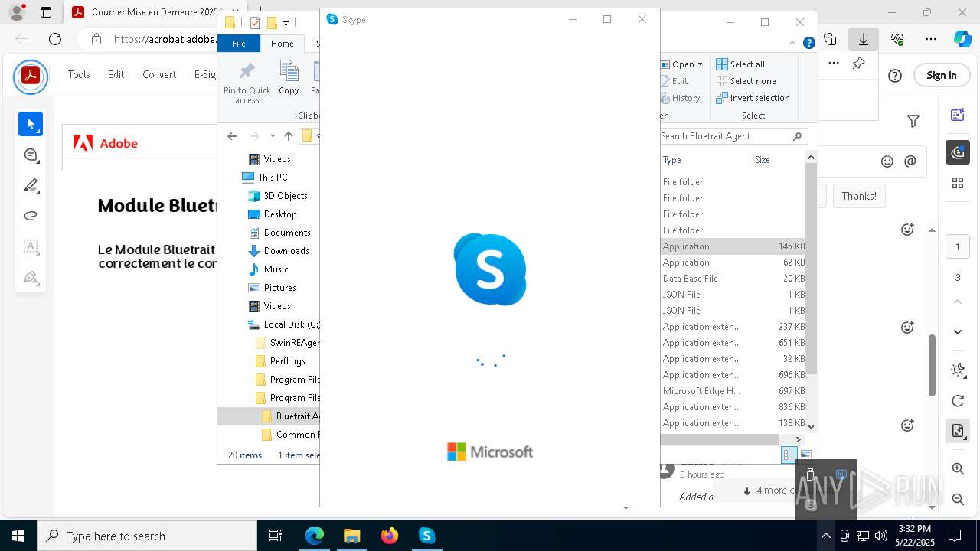Pick the freehand draw loop tool in Acrobat
The image size is (980, 551).
pos(31,216)
